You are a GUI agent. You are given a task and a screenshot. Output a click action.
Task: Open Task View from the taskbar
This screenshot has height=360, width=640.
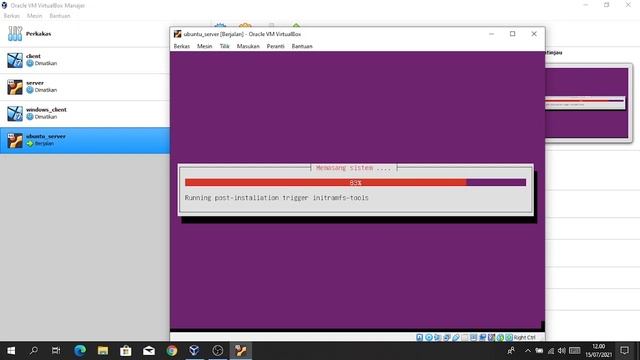[x=56, y=351]
